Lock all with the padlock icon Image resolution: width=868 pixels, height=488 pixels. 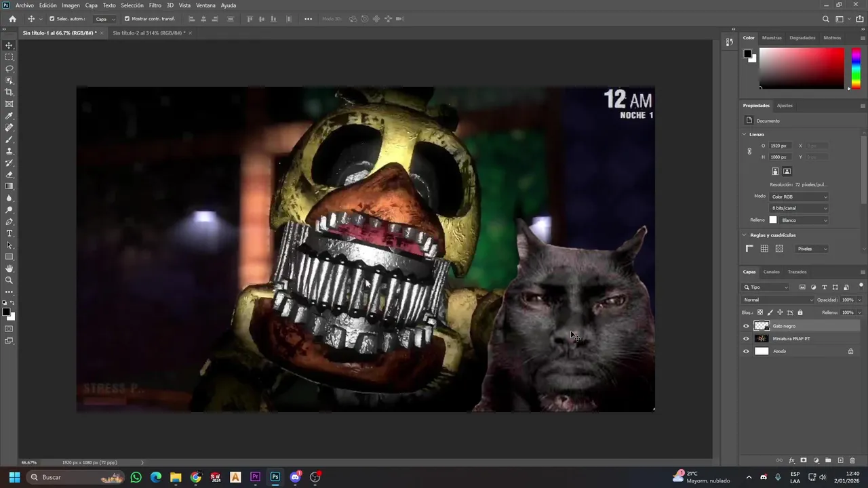point(800,312)
